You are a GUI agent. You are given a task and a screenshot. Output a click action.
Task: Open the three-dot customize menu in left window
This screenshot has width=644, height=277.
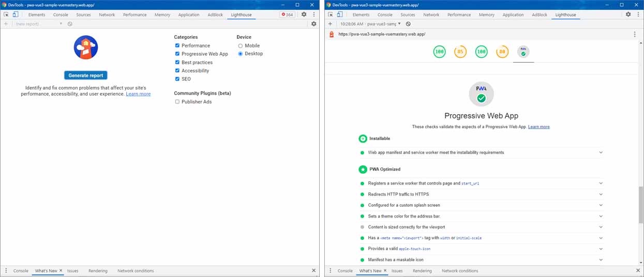(x=313, y=14)
